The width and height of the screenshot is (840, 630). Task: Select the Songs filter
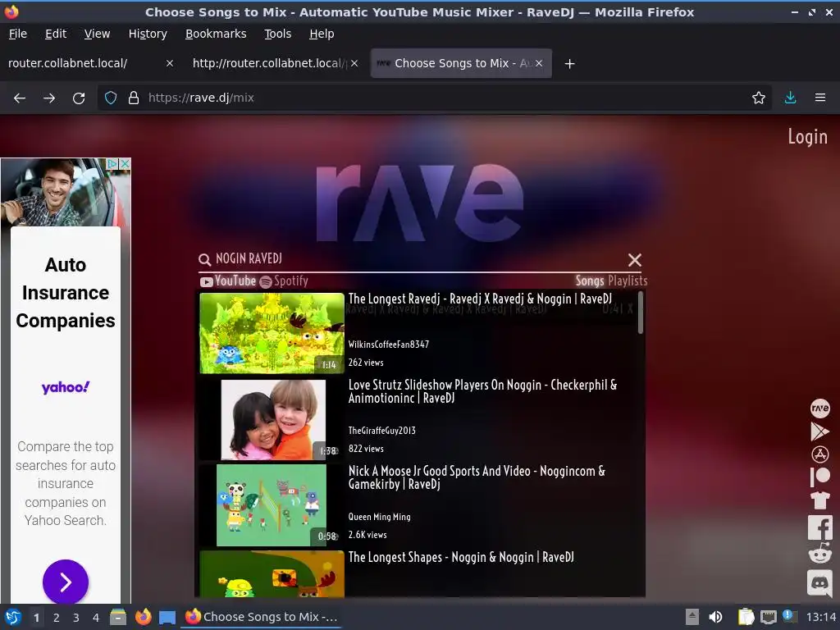[590, 281]
